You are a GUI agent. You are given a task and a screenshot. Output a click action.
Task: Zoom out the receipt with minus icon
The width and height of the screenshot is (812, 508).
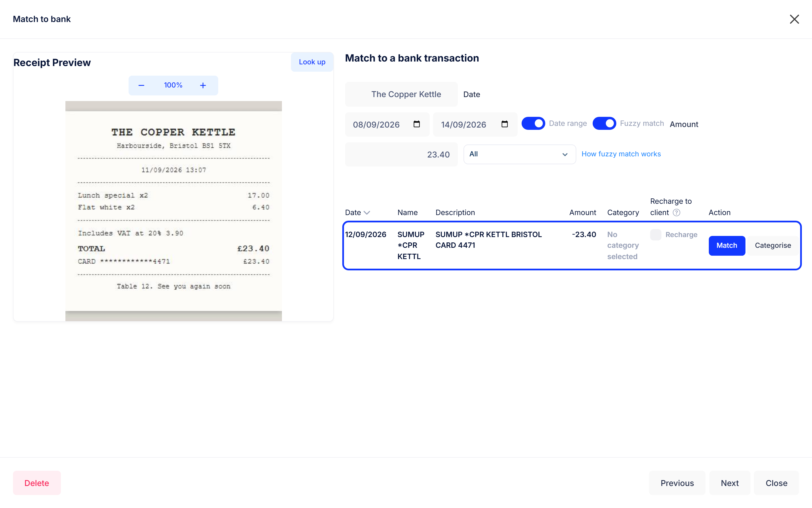141,85
